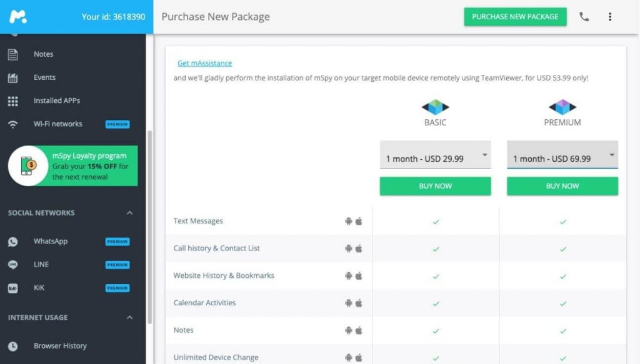Image resolution: width=640 pixels, height=364 pixels.
Task: Click the Events calendar icon
Action: [12, 77]
